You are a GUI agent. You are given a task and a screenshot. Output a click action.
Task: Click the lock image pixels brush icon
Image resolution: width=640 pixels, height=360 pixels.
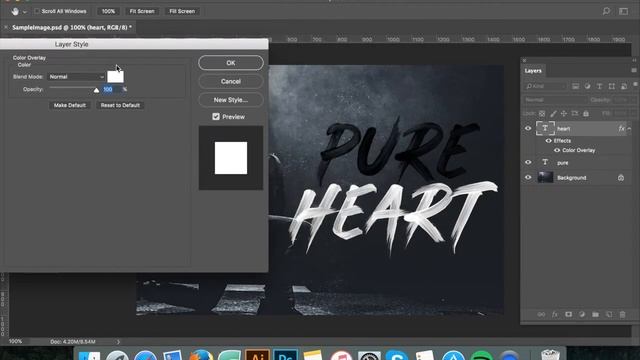click(553, 113)
